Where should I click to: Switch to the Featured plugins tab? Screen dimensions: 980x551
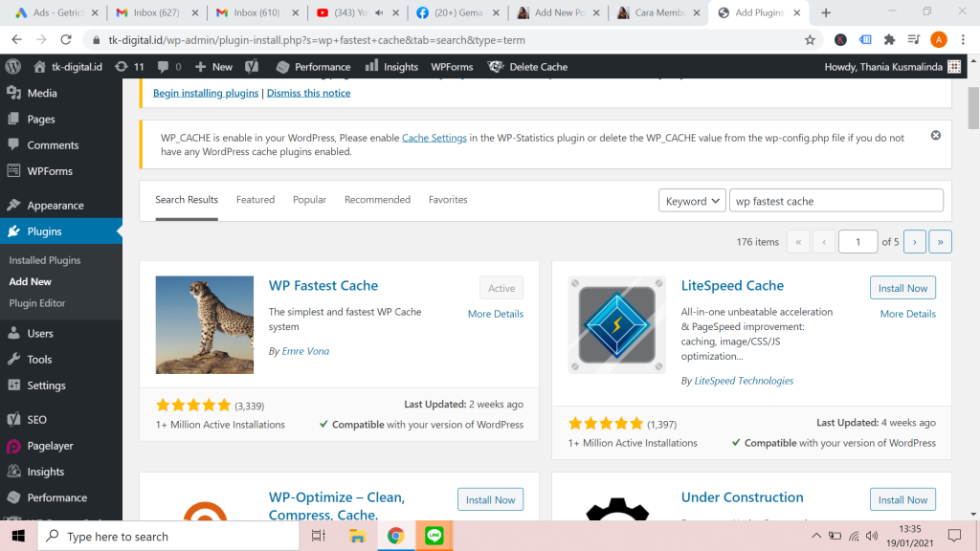tap(256, 199)
